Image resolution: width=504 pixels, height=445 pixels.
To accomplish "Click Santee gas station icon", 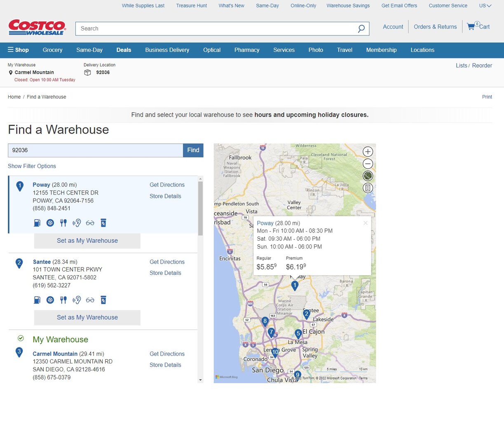I will pos(37,300).
